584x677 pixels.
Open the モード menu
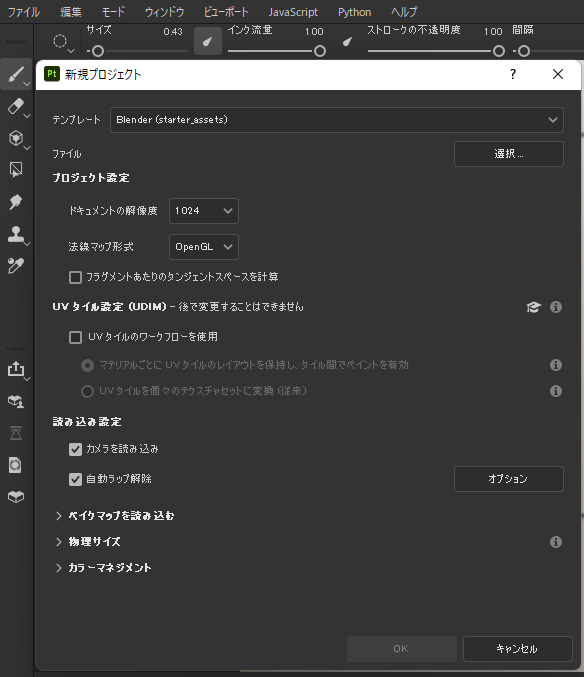pyautogui.click(x=113, y=12)
